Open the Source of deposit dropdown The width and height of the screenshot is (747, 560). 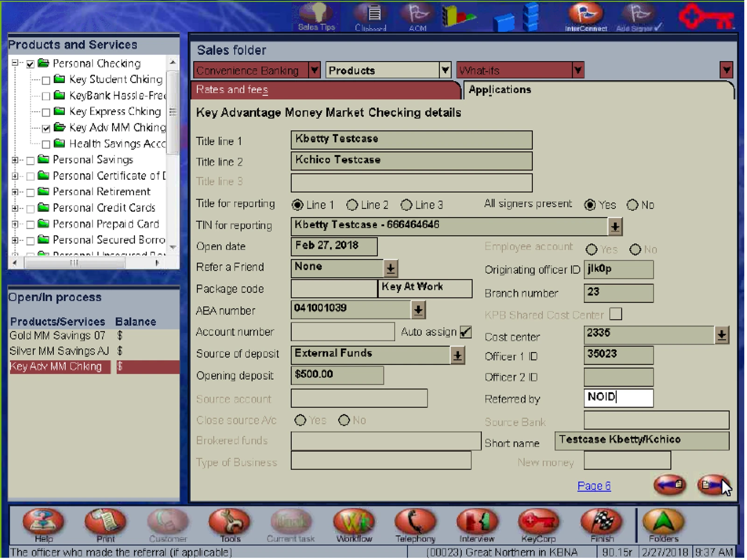458,356
